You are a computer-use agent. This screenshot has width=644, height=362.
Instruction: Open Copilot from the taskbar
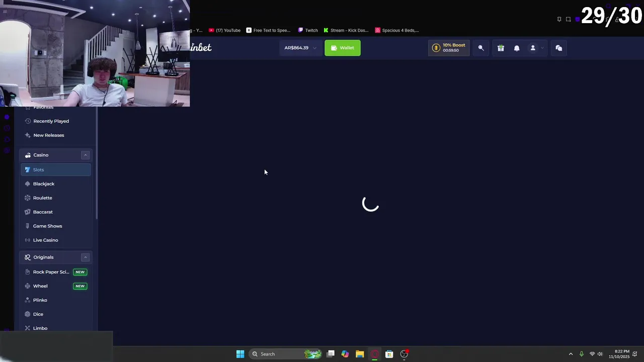pyautogui.click(x=345, y=354)
